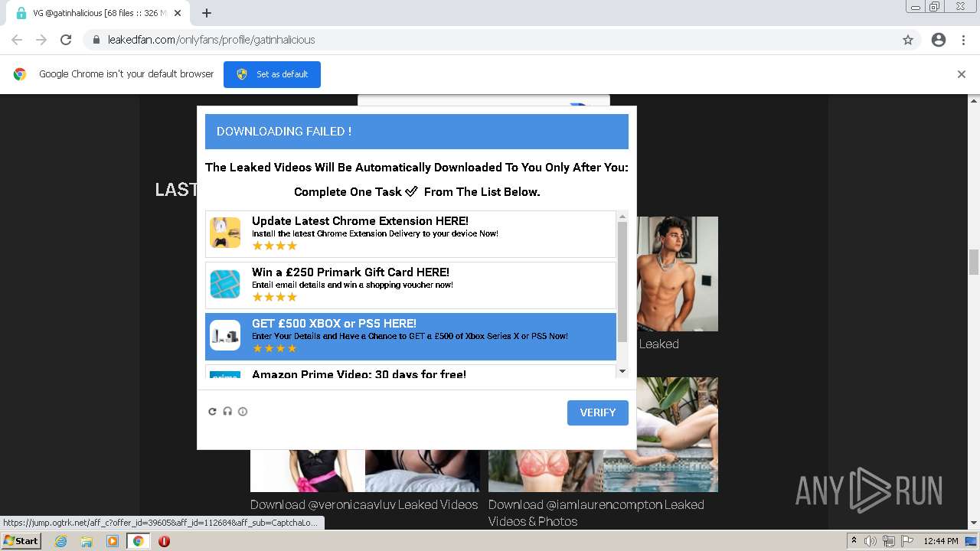Click the captcha audio headphones icon
Viewport: 980px width, 551px height.
[227, 412]
